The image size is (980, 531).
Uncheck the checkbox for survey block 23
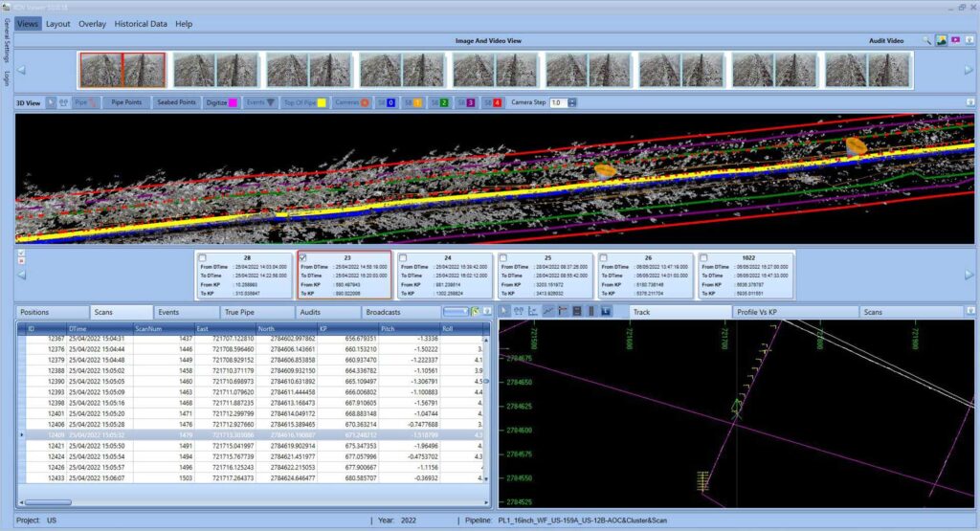tap(303, 257)
